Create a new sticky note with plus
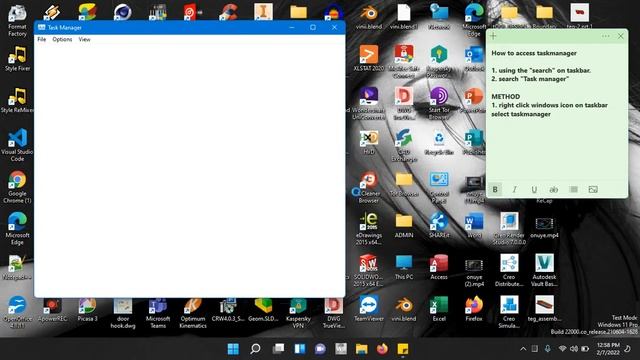 click(x=493, y=36)
